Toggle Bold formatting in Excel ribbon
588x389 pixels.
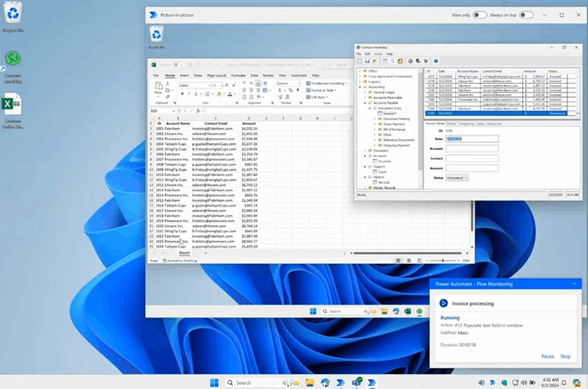click(x=182, y=93)
